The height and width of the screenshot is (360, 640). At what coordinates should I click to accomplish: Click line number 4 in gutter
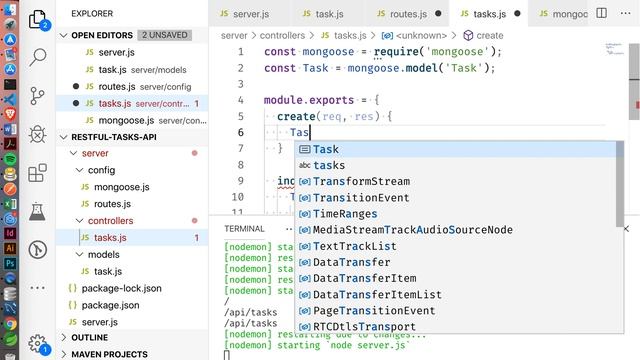point(240,100)
